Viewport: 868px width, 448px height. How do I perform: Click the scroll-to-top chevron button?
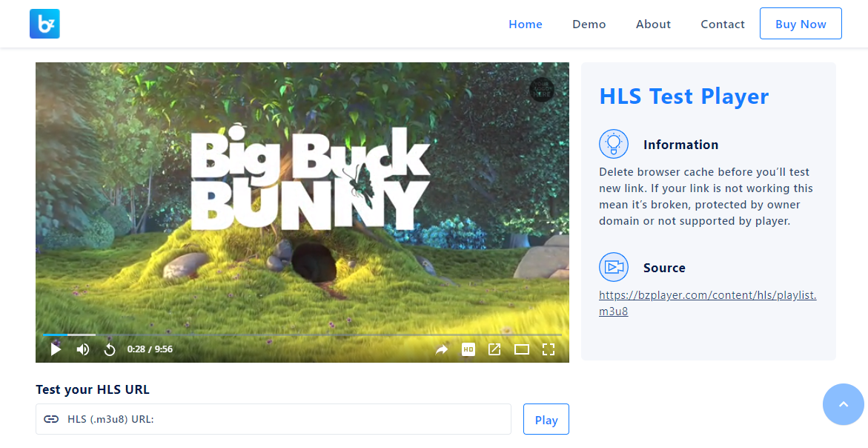[x=843, y=404]
